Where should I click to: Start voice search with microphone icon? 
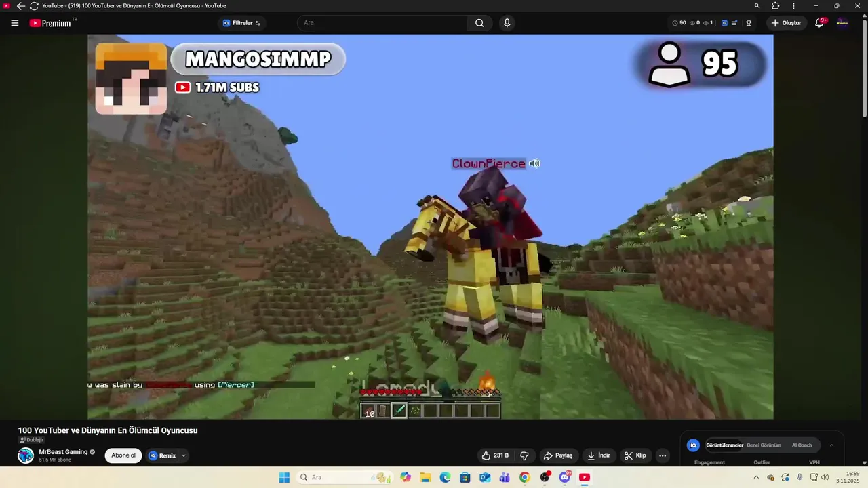click(507, 23)
